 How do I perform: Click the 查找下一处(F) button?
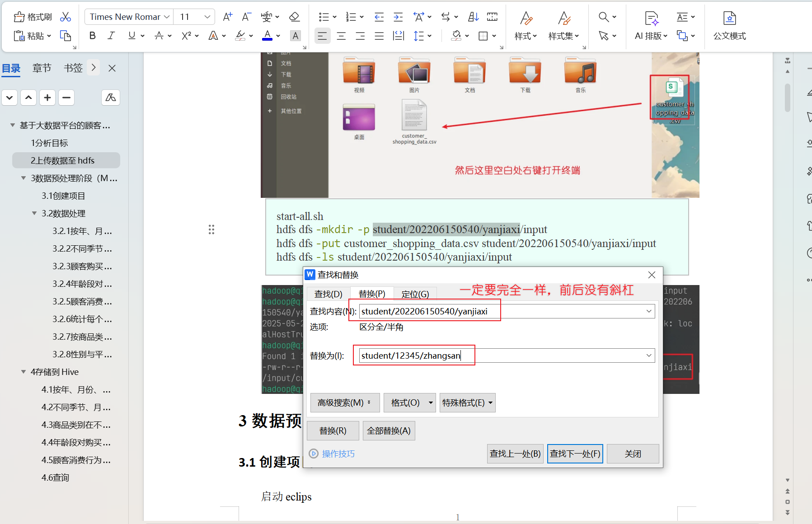[575, 454]
